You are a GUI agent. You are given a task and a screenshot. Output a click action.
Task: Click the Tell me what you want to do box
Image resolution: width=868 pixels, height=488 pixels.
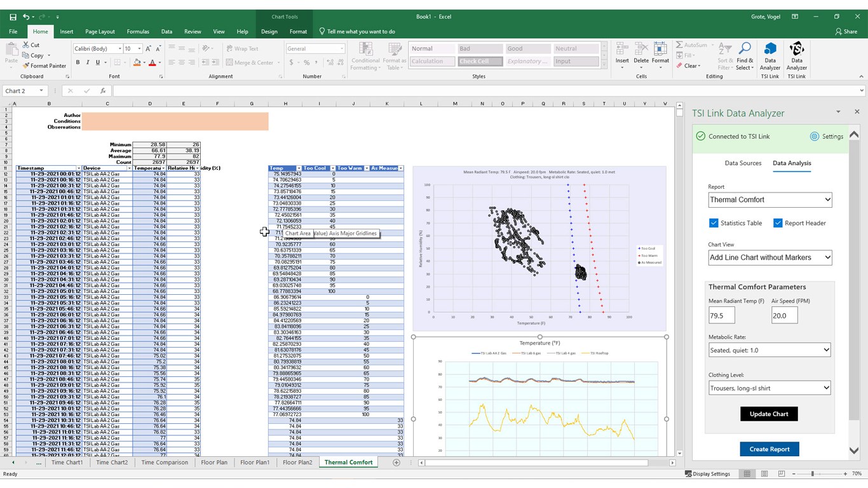pyautogui.click(x=357, y=31)
